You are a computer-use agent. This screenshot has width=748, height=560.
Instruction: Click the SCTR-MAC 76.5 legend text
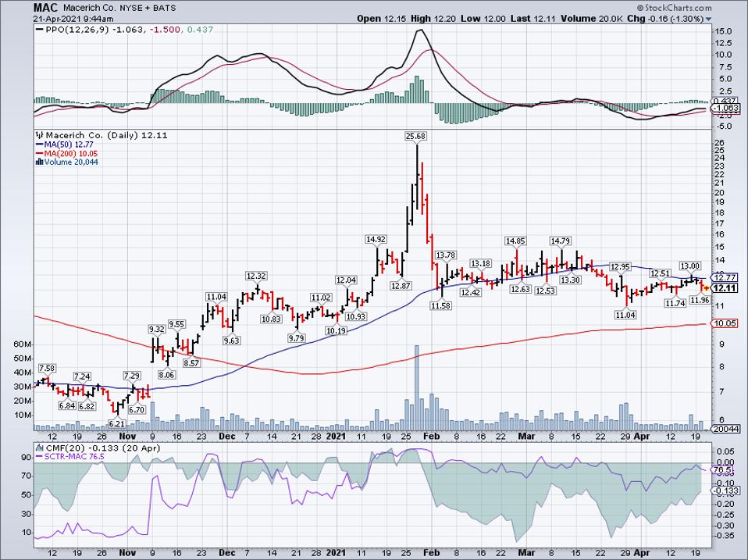(x=74, y=457)
